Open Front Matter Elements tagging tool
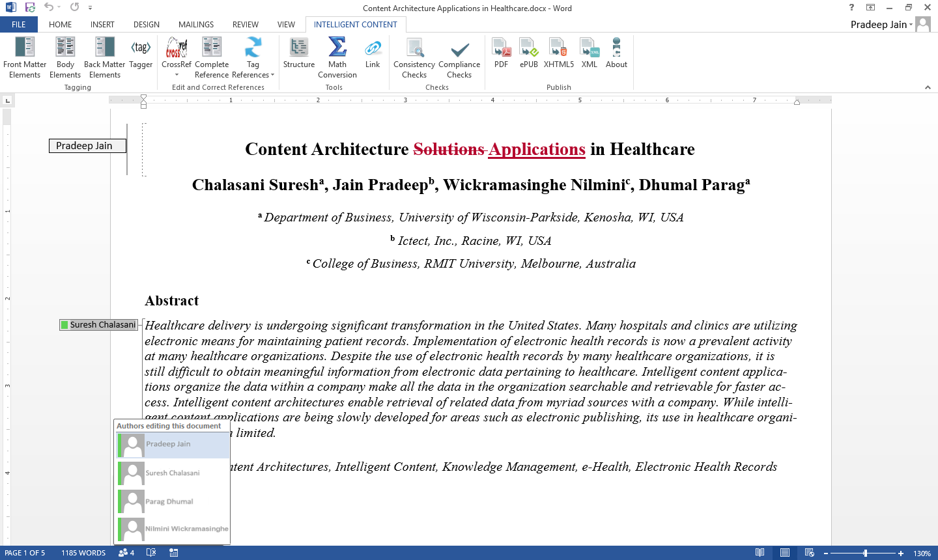This screenshot has height=560, width=938. coord(25,57)
